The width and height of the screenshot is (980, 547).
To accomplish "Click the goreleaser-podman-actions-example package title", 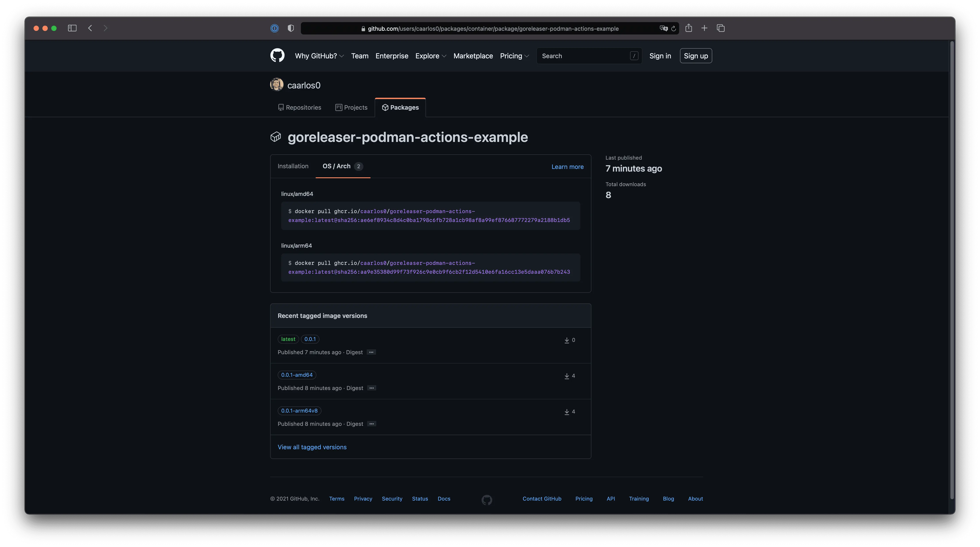I will point(407,137).
